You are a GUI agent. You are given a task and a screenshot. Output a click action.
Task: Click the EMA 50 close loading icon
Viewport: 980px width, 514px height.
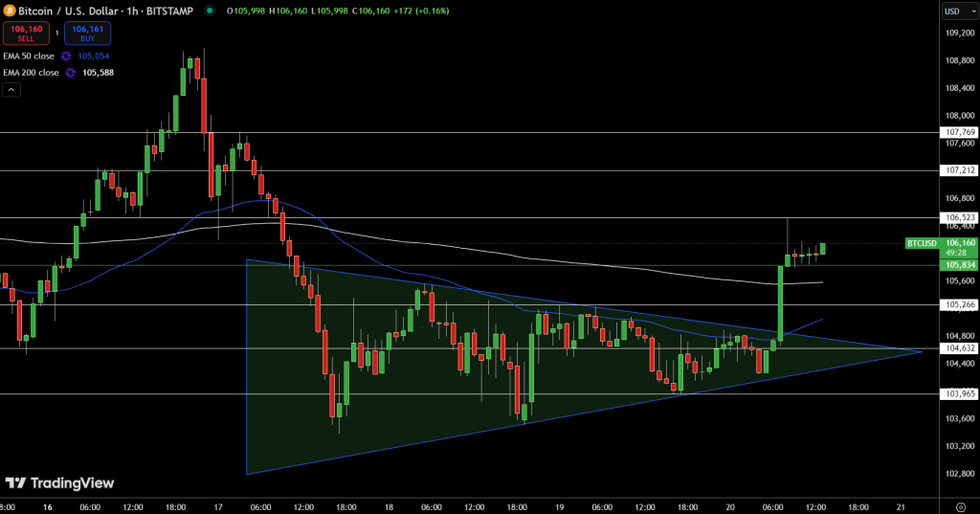tap(66, 56)
